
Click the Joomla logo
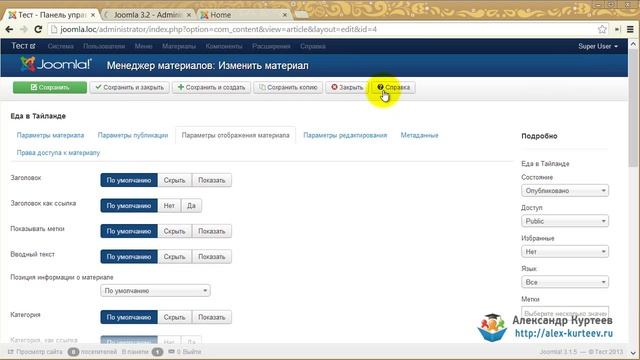pos(56,64)
